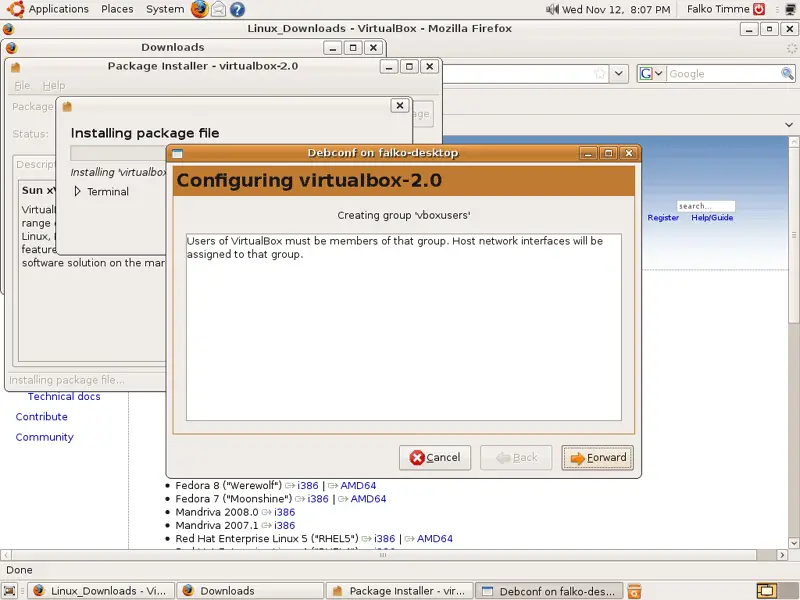Bookmark this page with the star icon
The height and width of the screenshot is (600, 800).
tap(600, 73)
